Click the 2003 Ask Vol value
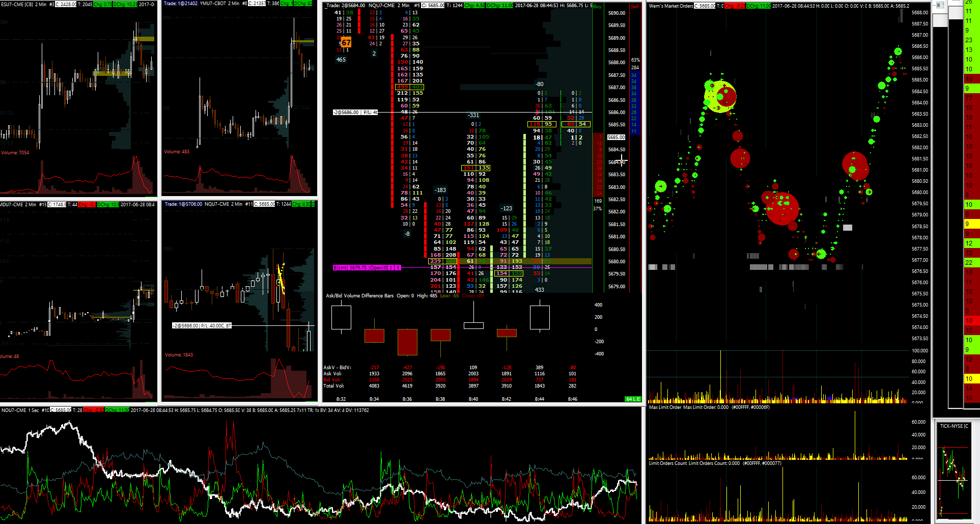980x524 pixels. tap(473, 373)
